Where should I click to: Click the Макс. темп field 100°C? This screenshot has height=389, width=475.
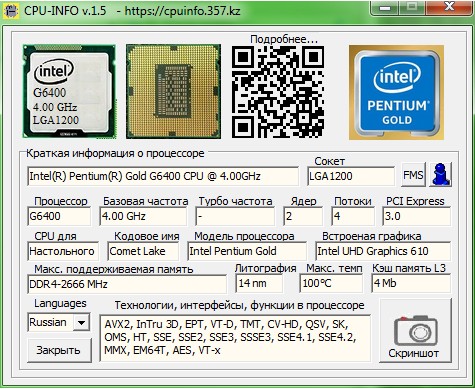pyautogui.click(x=331, y=283)
